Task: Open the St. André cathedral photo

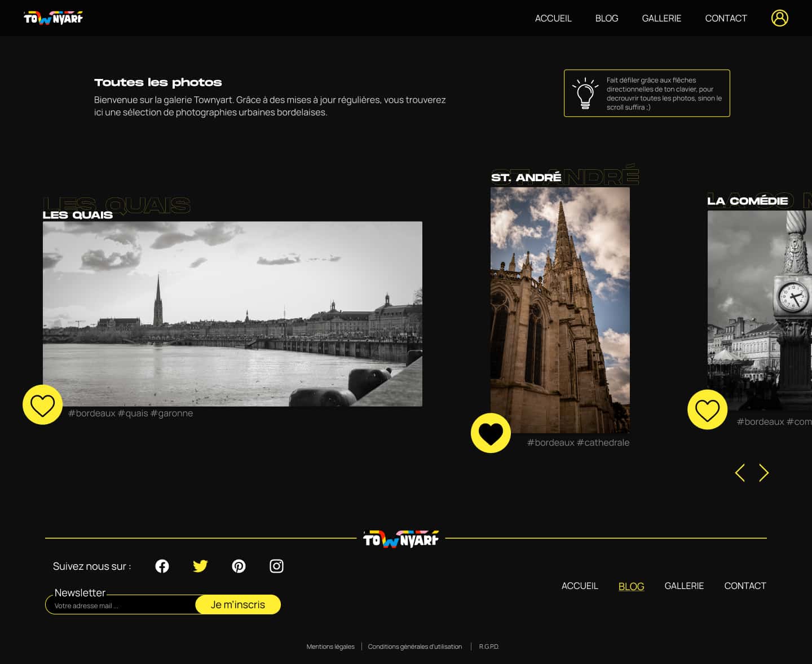Action: [x=560, y=310]
